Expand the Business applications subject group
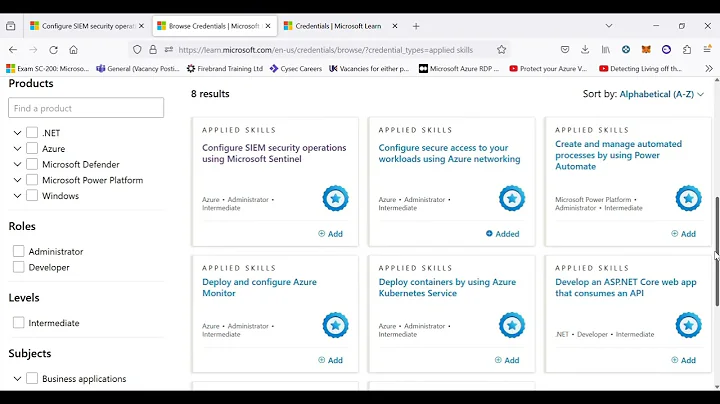 (x=17, y=379)
